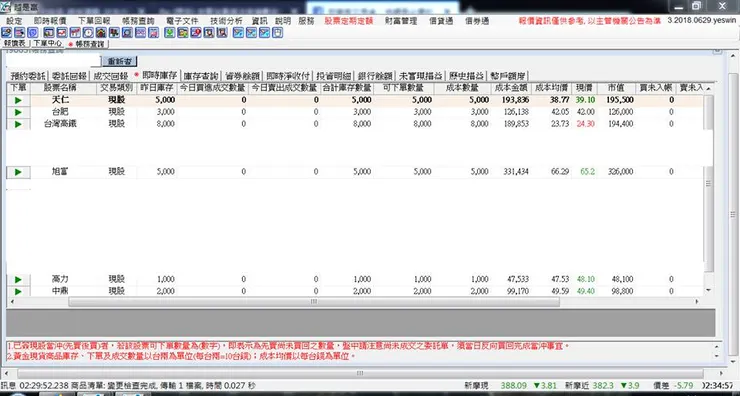Open the 帳務查詢 menu
Viewport: 740px width, 396px height.
click(138, 21)
